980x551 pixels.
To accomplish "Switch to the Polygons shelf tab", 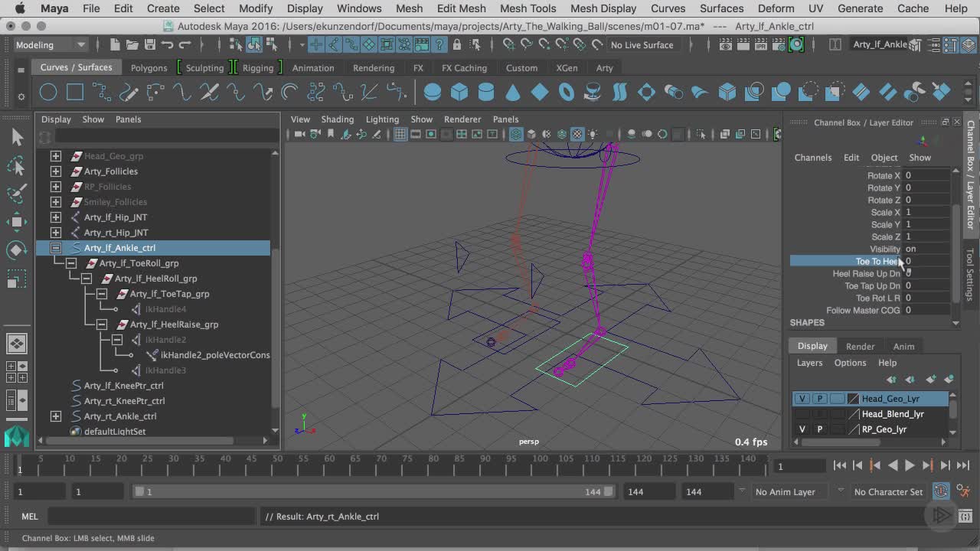I will [x=149, y=67].
